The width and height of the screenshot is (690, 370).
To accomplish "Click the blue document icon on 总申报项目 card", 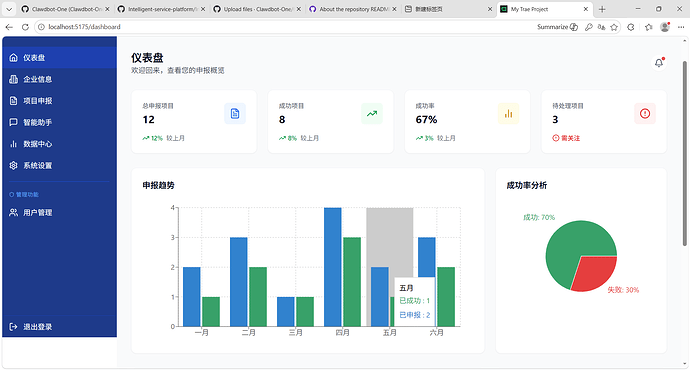I will 235,114.
